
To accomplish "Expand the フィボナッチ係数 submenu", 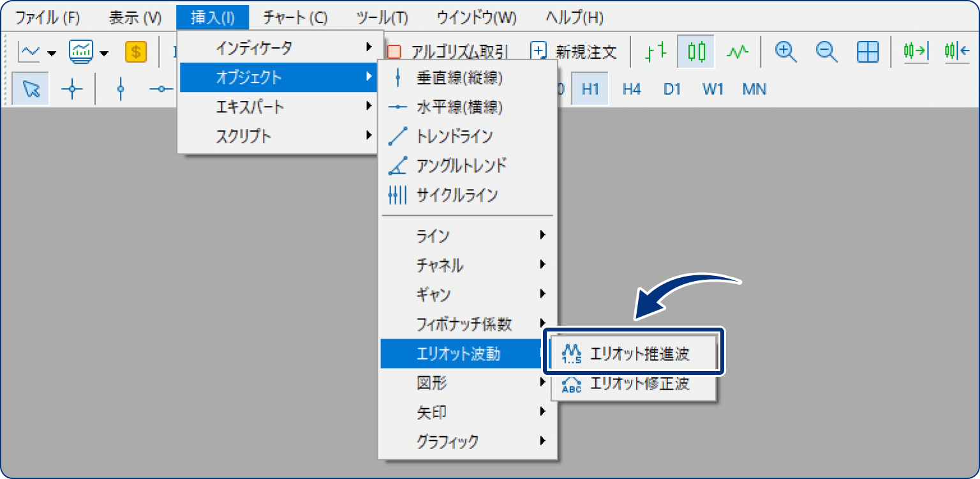I will pyautogui.click(x=468, y=324).
